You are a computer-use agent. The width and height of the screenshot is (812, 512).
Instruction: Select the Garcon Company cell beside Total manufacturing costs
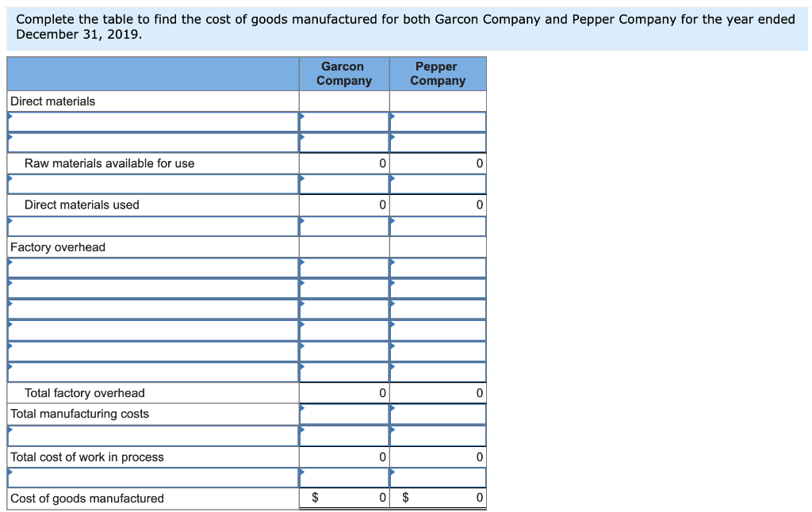344,414
